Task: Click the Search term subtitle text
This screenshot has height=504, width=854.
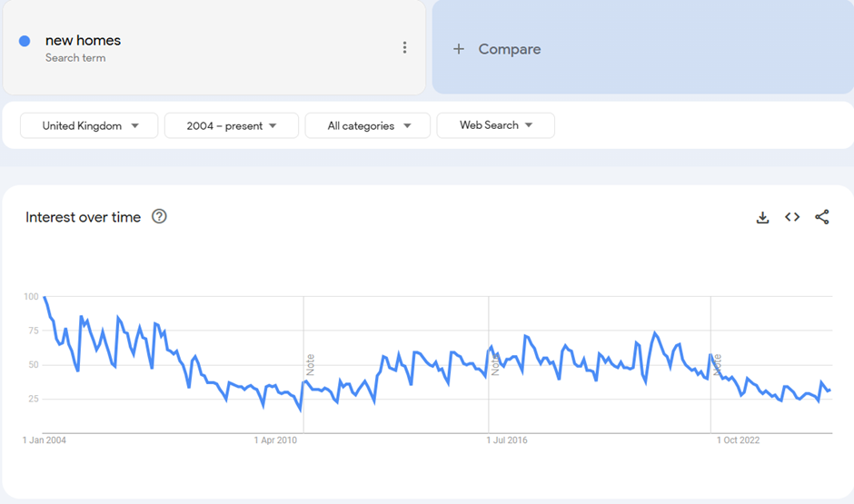Action: pos(75,58)
